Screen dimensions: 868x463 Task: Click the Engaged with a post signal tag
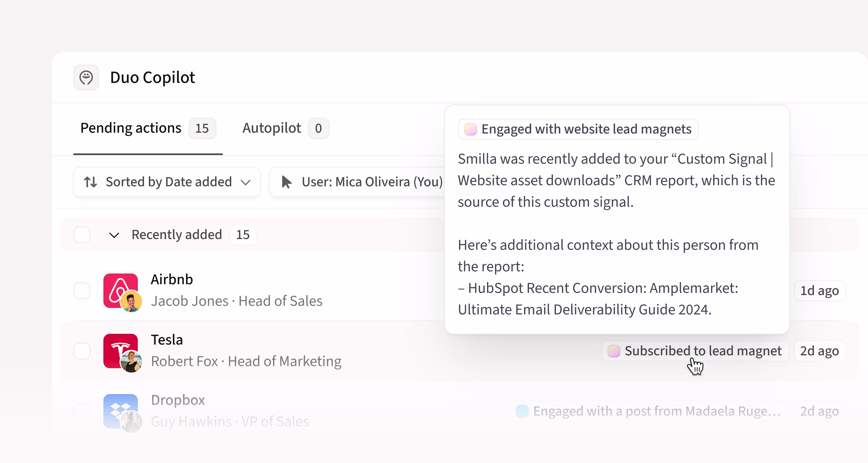(649, 411)
